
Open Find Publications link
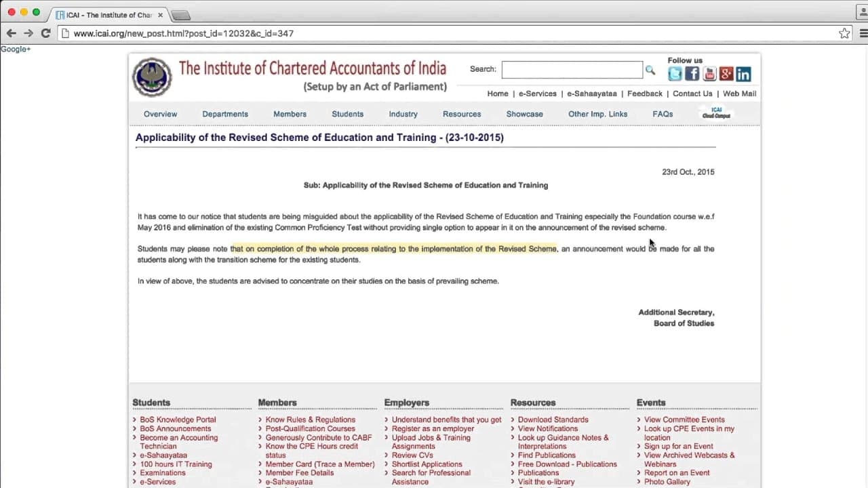pyautogui.click(x=547, y=455)
